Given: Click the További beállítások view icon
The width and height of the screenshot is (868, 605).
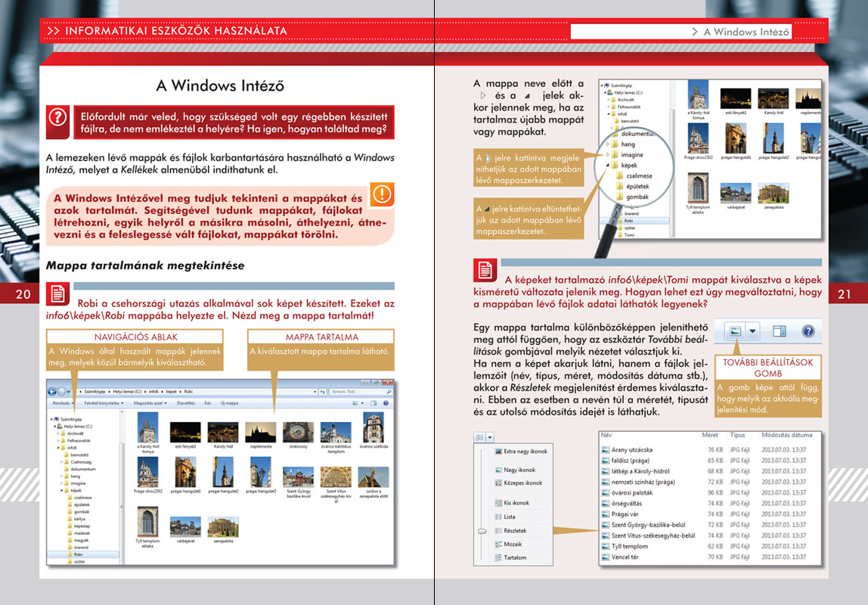Looking at the screenshot, I should 735,331.
